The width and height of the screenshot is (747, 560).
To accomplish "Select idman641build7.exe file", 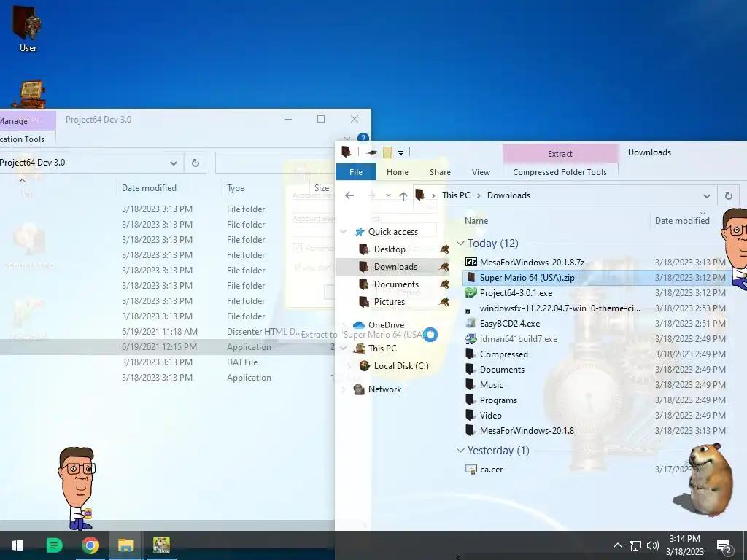I will pyautogui.click(x=519, y=339).
